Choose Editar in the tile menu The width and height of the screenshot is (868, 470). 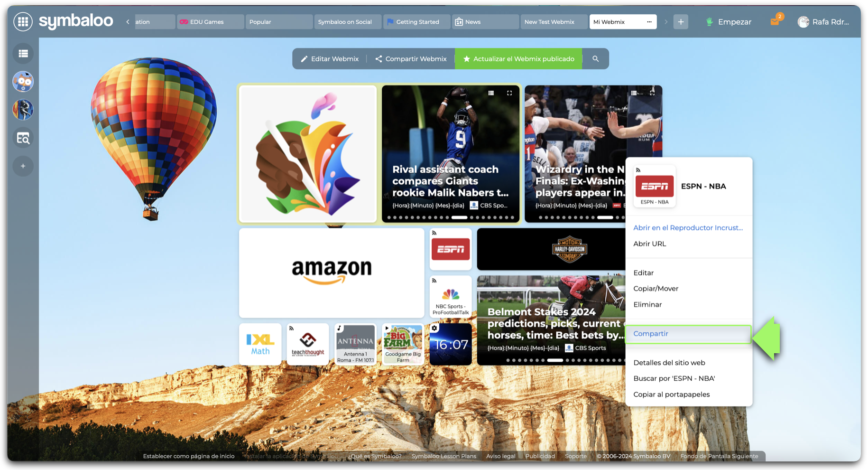click(643, 273)
